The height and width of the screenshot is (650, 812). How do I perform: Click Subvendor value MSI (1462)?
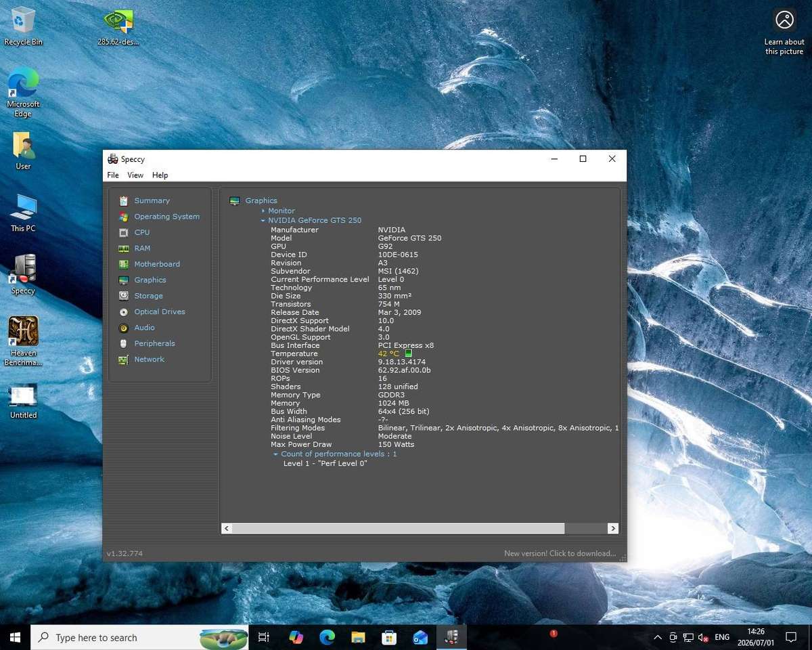398,271
